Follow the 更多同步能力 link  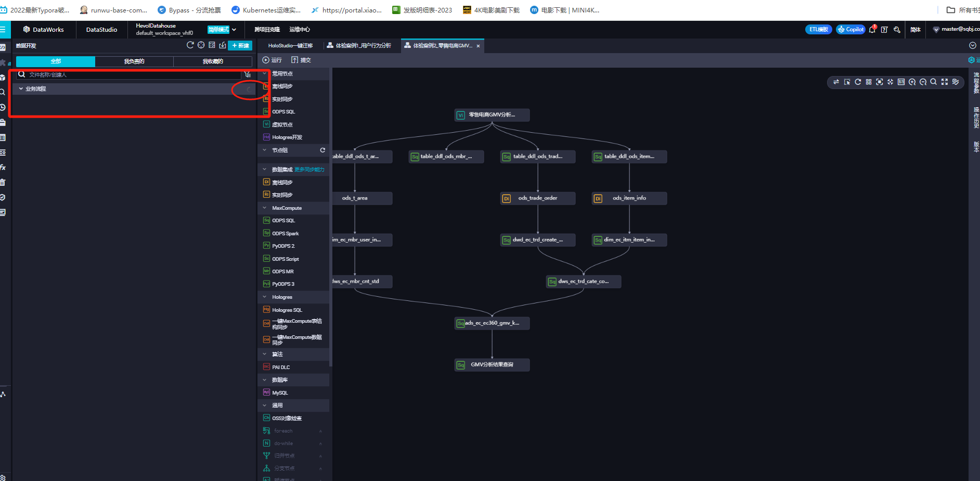tap(310, 170)
